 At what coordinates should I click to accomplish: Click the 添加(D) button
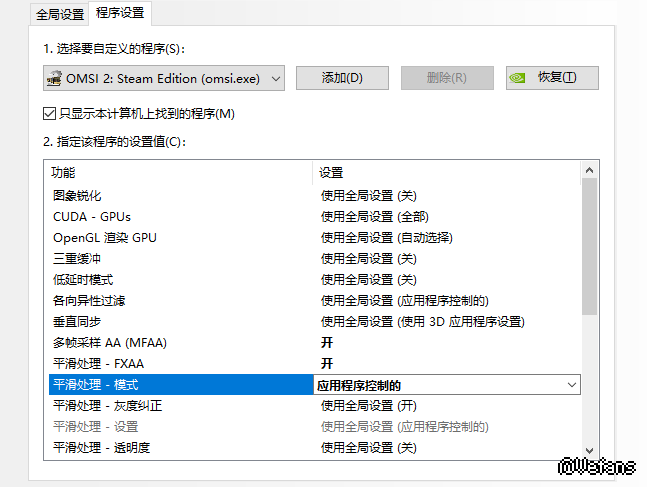tap(342, 78)
